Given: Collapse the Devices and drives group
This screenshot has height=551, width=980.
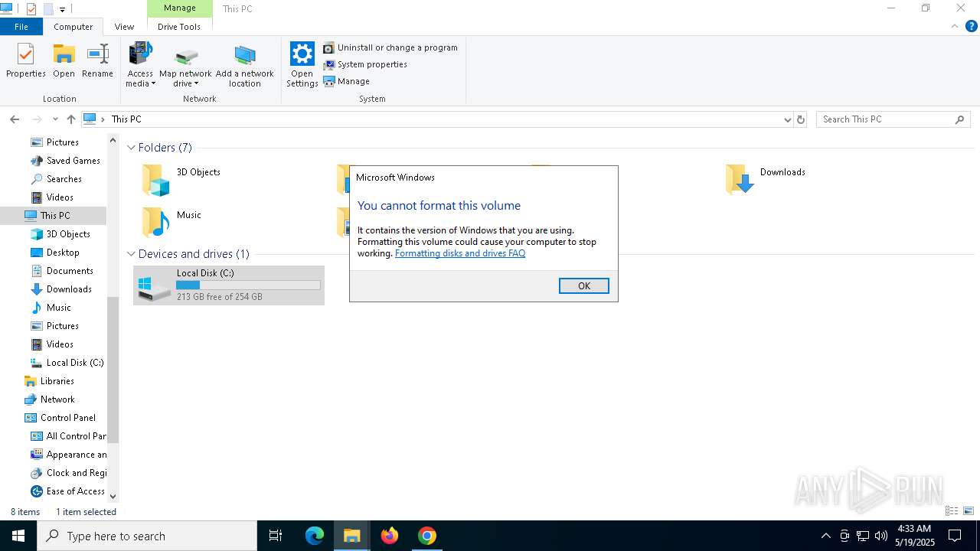Looking at the screenshot, I should click(131, 254).
